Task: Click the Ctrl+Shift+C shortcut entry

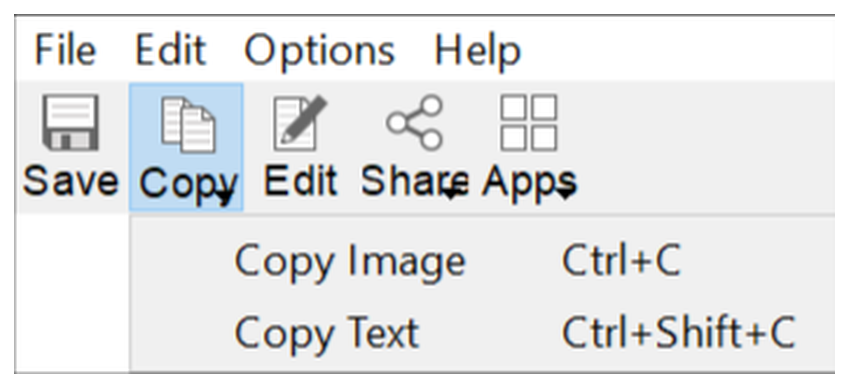Action: coord(678,332)
